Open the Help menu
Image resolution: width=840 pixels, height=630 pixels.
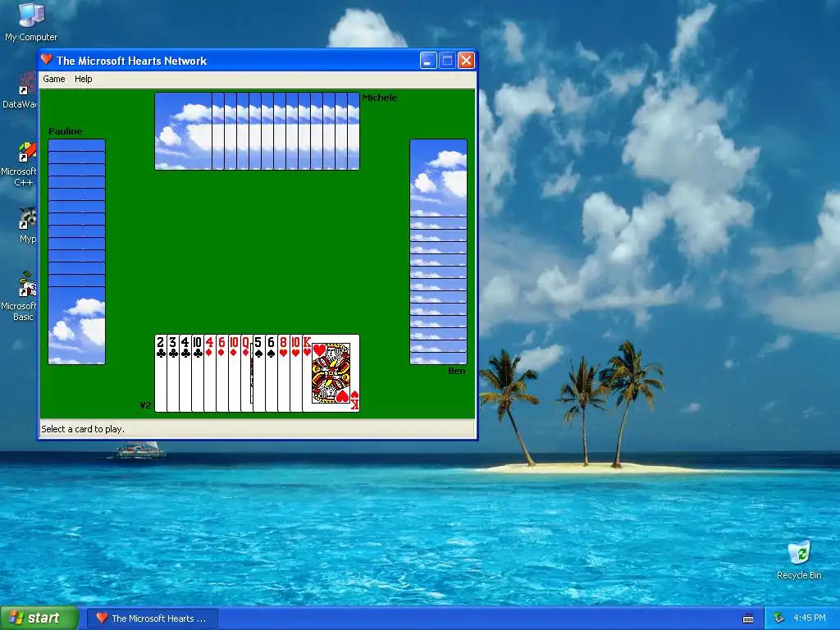84,79
